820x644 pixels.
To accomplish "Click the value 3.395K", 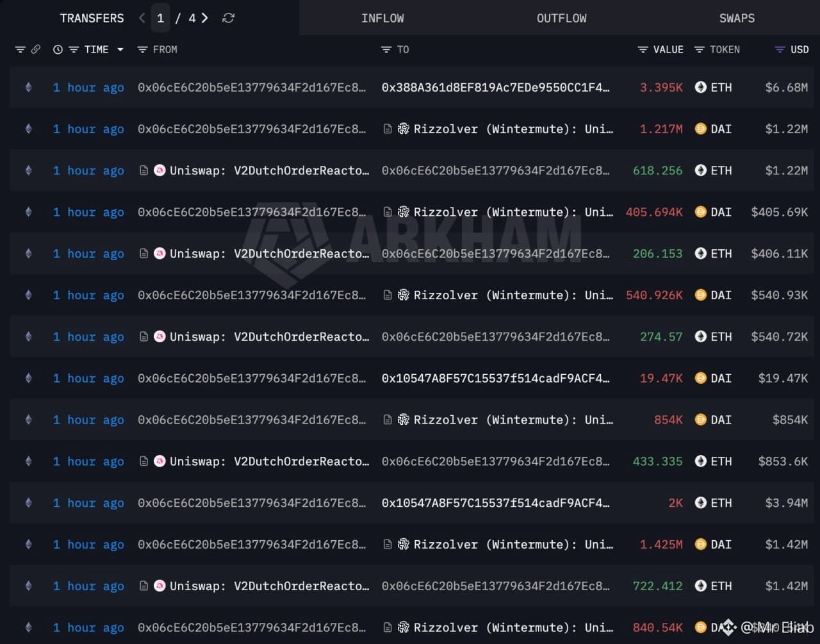I will click(x=661, y=87).
